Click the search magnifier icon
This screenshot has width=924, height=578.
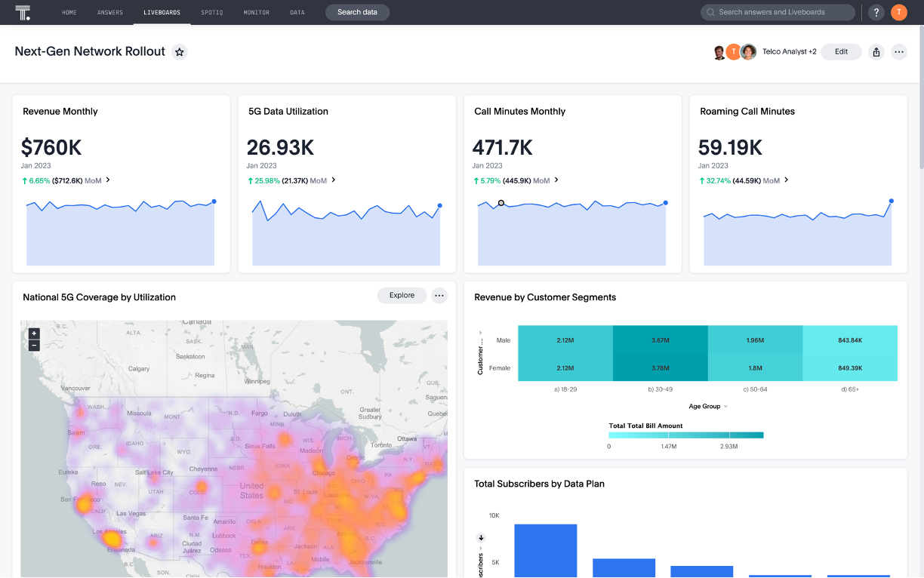710,12
